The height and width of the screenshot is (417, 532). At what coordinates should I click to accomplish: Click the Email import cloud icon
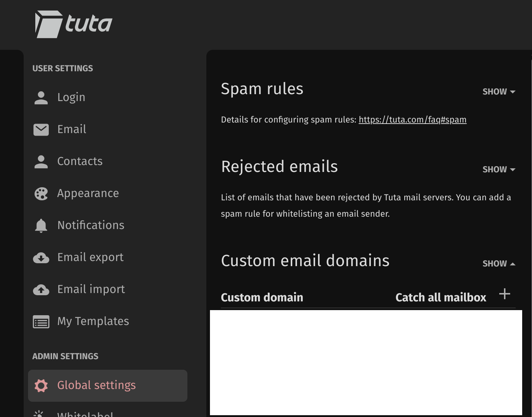[x=41, y=290]
